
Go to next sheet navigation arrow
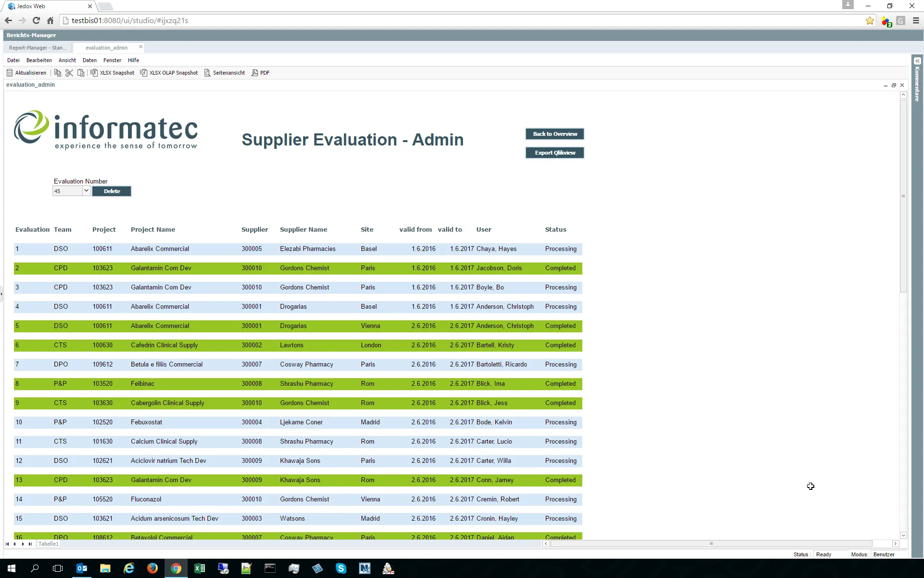[x=23, y=544]
